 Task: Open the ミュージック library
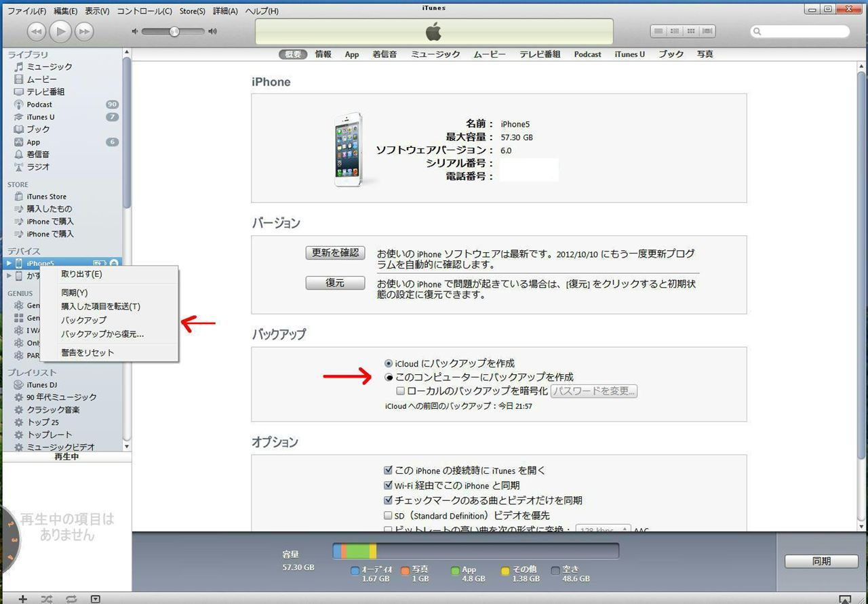49,66
